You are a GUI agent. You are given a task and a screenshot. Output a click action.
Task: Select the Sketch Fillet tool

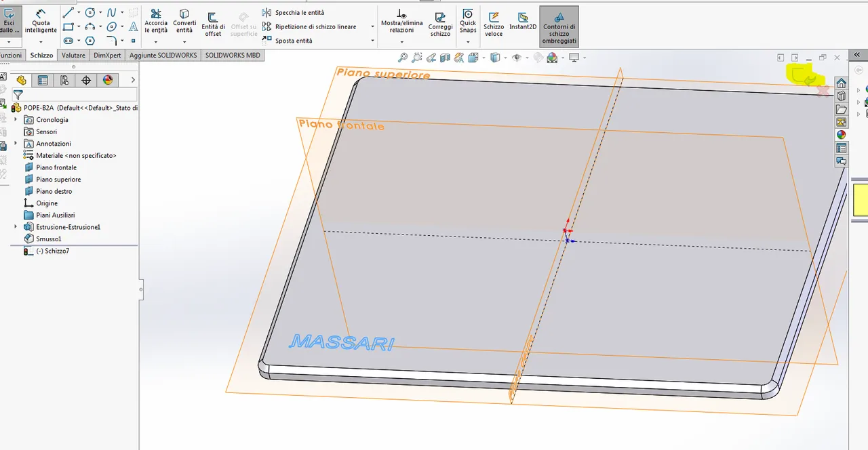(x=111, y=41)
